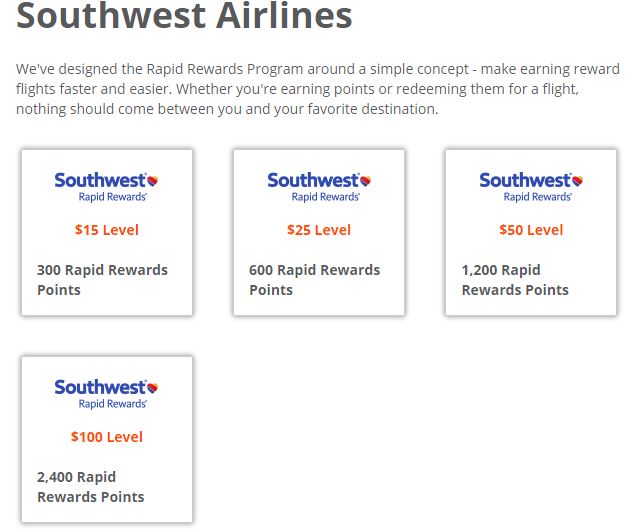
Task: Click the heart icon on $100 Level card
Action: (152, 388)
